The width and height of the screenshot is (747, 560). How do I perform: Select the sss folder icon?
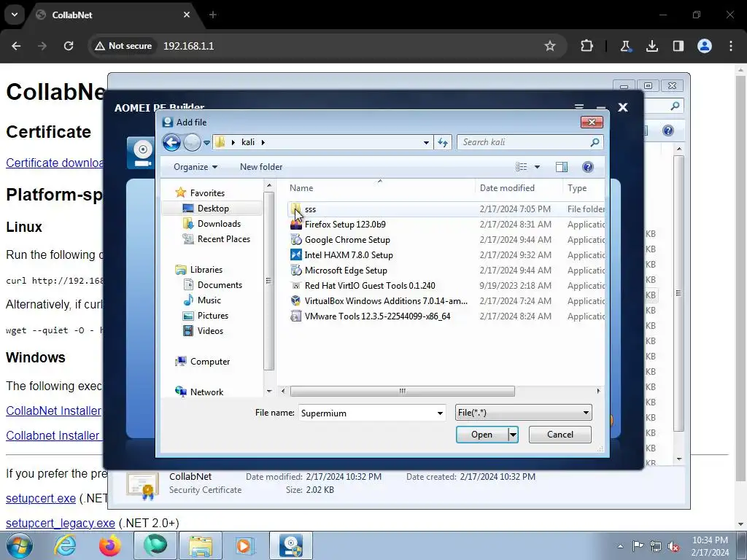point(296,209)
